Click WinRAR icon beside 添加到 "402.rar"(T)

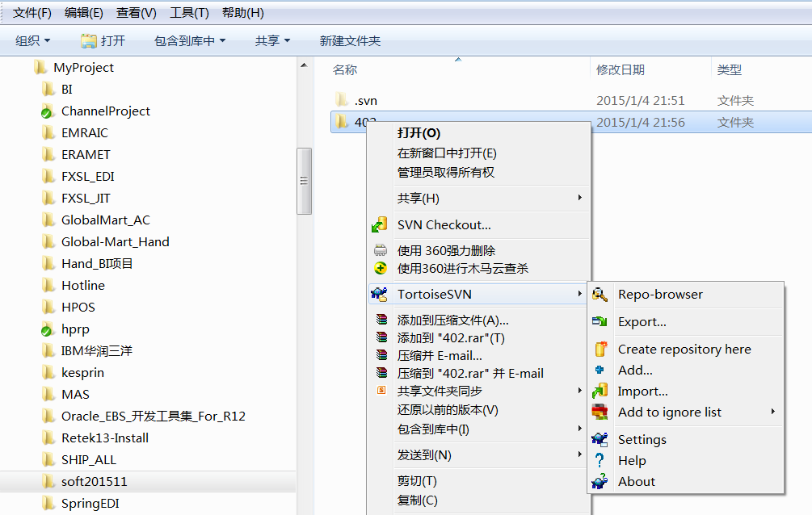pyautogui.click(x=381, y=337)
